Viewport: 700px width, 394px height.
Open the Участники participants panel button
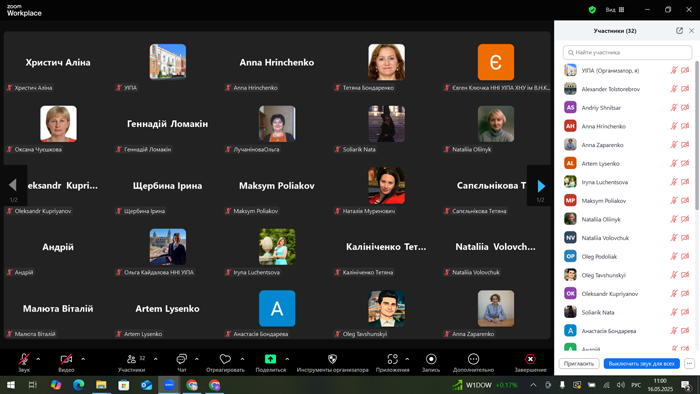coord(131,362)
